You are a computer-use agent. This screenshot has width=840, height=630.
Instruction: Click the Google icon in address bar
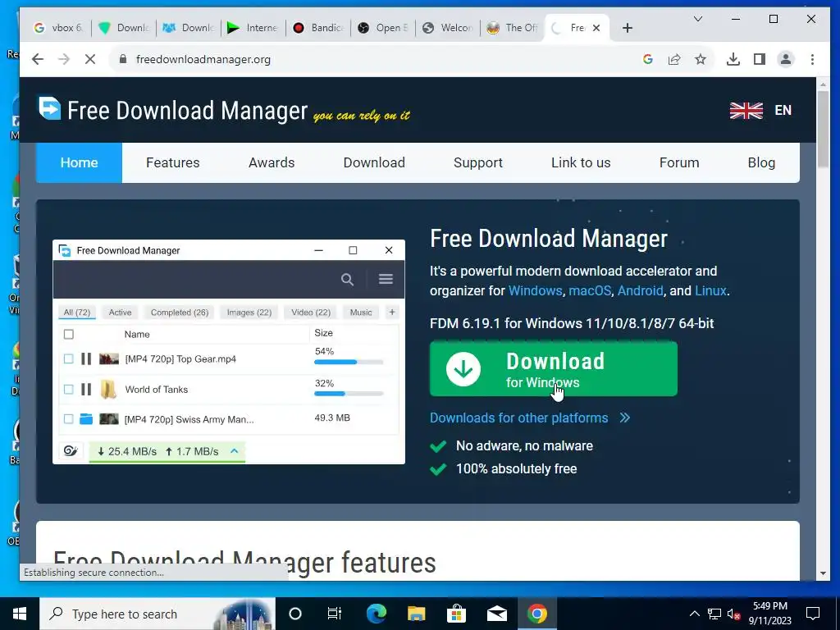click(x=648, y=59)
